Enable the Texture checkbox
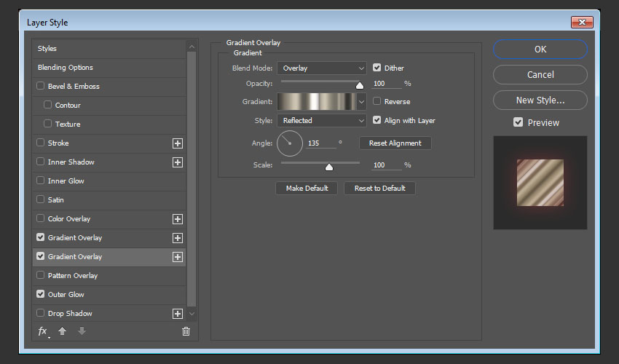The height and width of the screenshot is (364, 619). [47, 124]
